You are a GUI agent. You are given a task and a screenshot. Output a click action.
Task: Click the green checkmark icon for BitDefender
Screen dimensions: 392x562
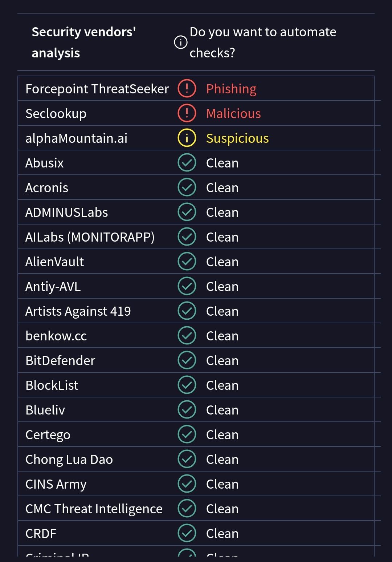pos(187,360)
